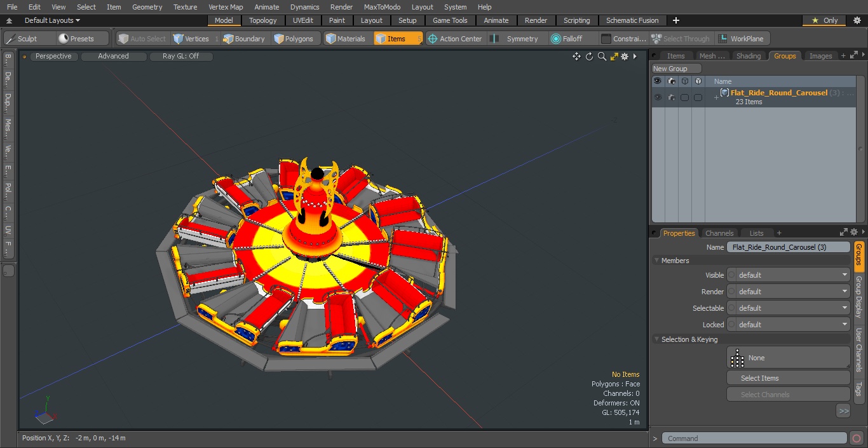Maximize the 3D viewport
This screenshot has width=868, height=448.
coord(614,57)
